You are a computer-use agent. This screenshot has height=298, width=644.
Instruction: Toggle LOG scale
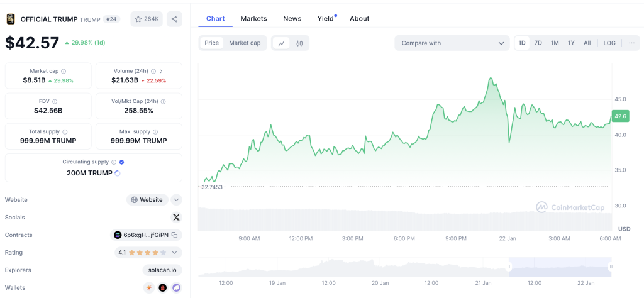coord(609,43)
